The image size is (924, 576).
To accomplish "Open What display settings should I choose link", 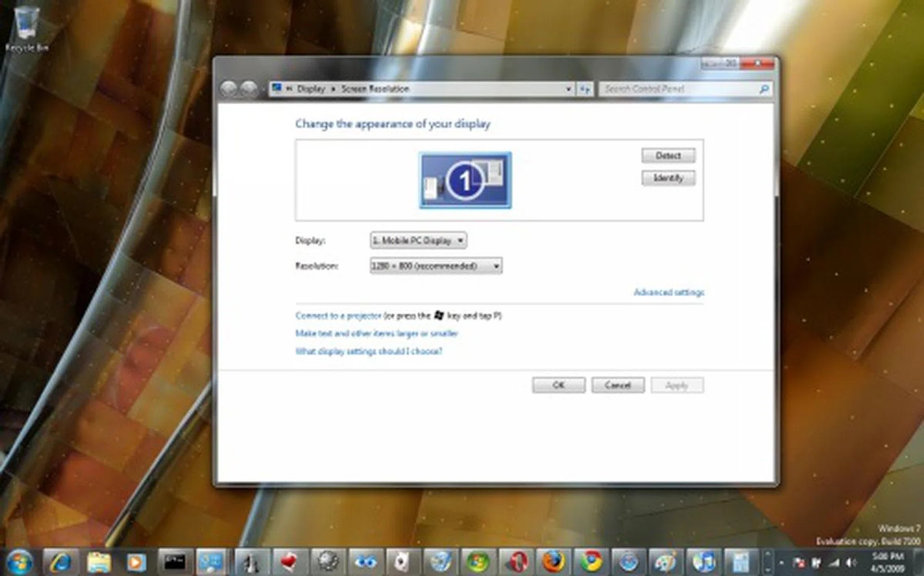I will [x=369, y=351].
